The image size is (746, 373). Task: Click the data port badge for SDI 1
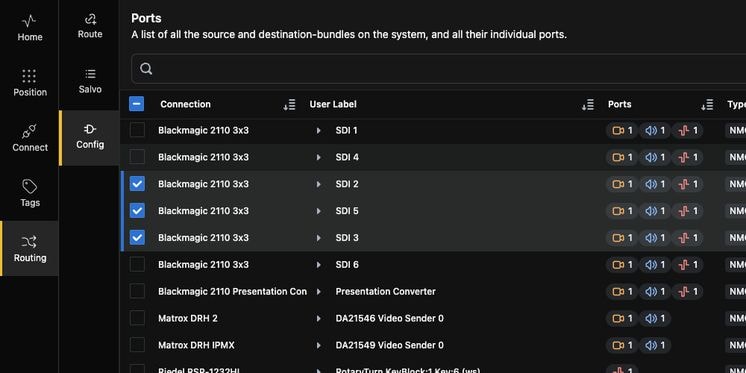pos(687,130)
